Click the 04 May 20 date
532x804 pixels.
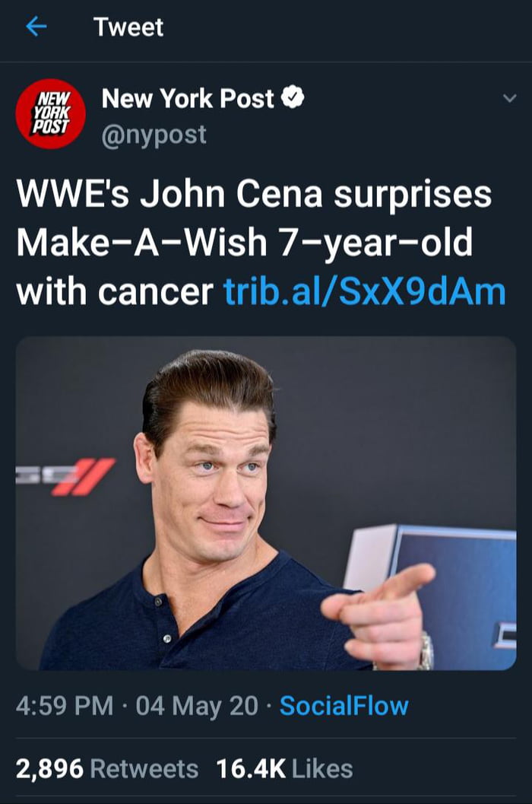198,706
